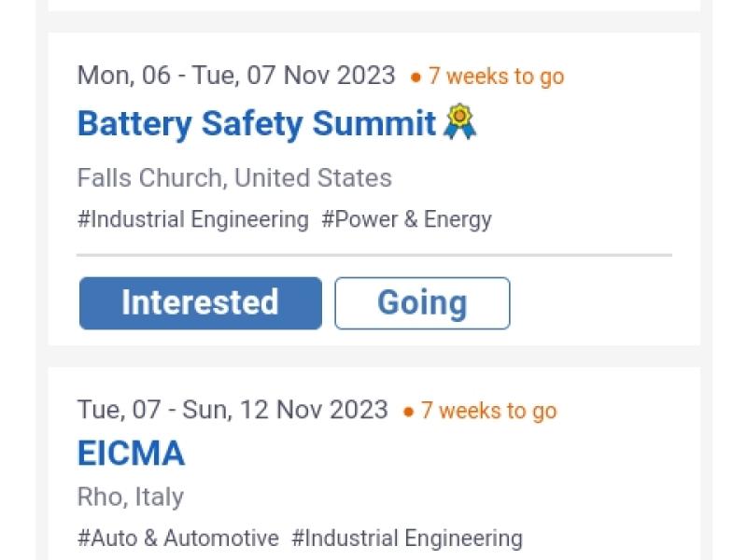Click the date Tue, 07 - Sun, 12 Nov 2023

click(233, 410)
